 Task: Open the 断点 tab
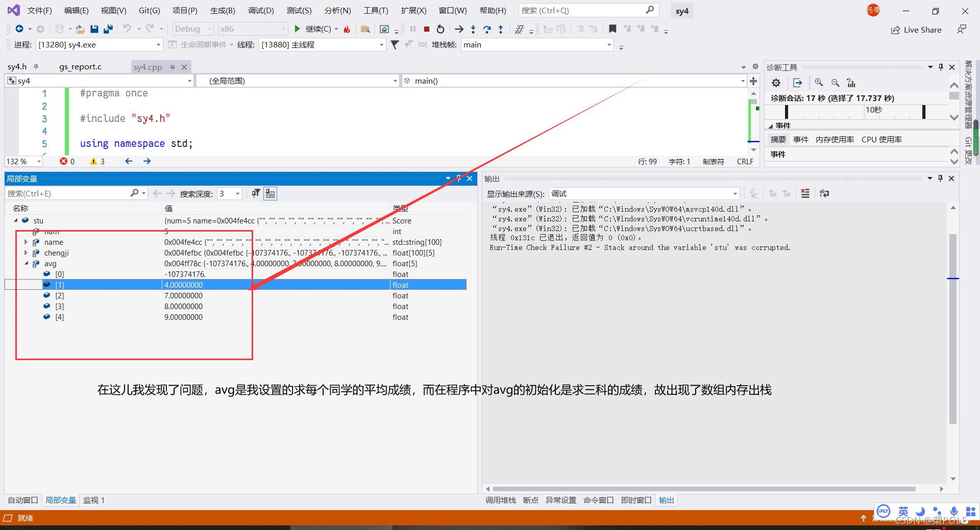(x=530, y=500)
